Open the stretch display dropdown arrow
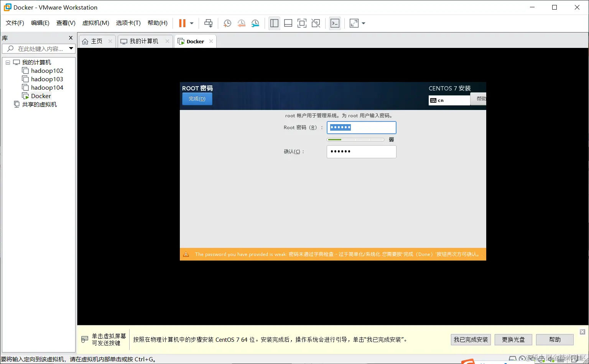This screenshot has height=364, width=589. tap(364, 23)
